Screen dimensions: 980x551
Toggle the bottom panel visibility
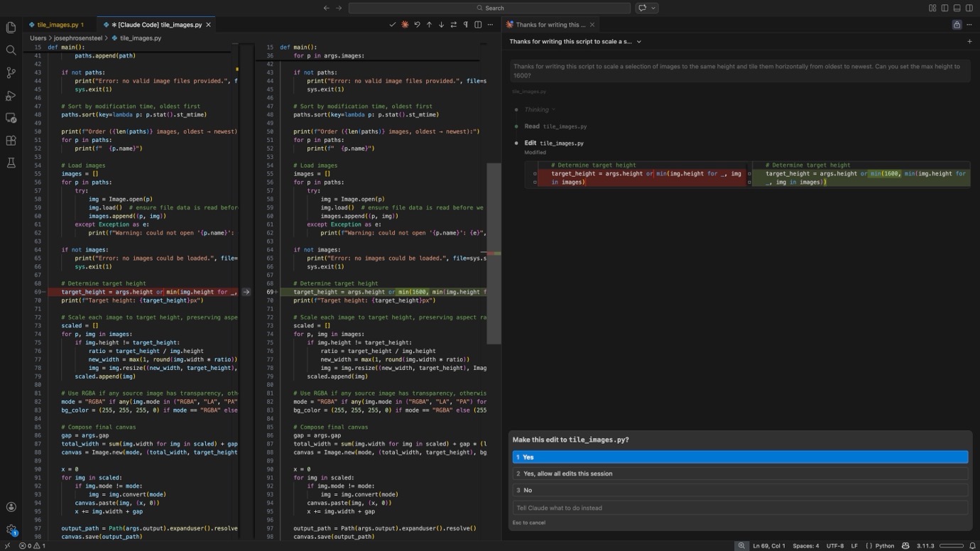click(957, 8)
